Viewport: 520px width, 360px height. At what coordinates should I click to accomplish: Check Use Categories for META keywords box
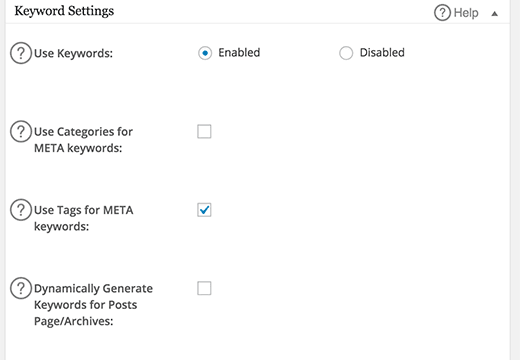[x=204, y=131]
